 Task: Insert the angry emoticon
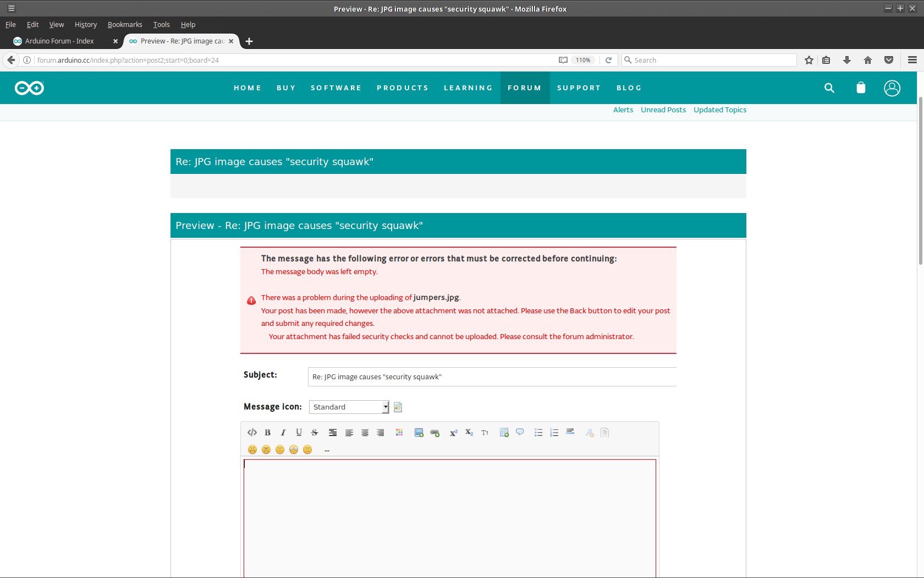(x=266, y=450)
